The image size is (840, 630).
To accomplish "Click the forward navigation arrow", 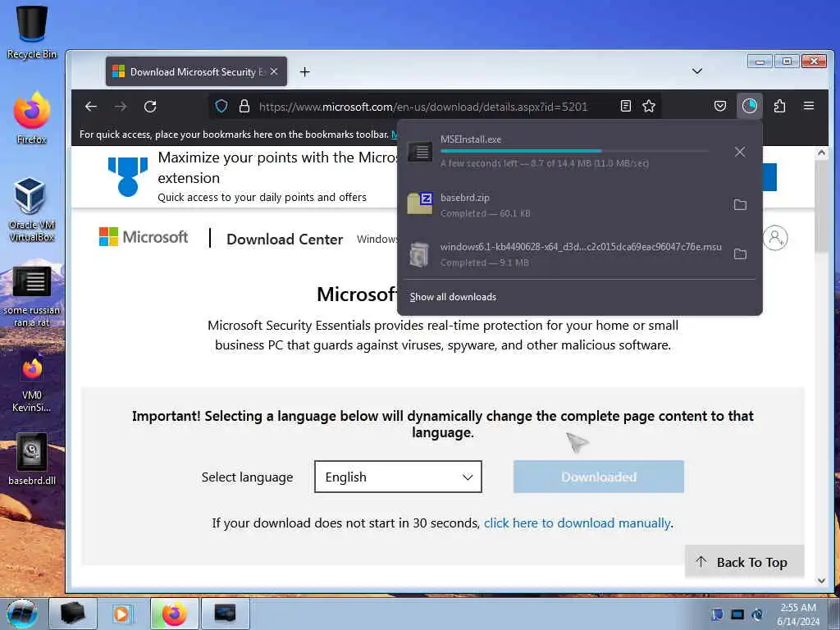I will click(121, 107).
